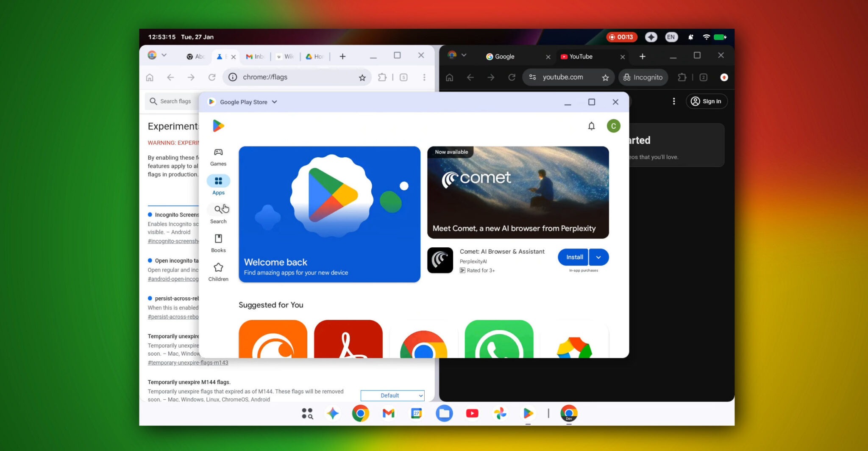
Task: Bookmark chrome://flags with star icon
Action: tap(362, 77)
